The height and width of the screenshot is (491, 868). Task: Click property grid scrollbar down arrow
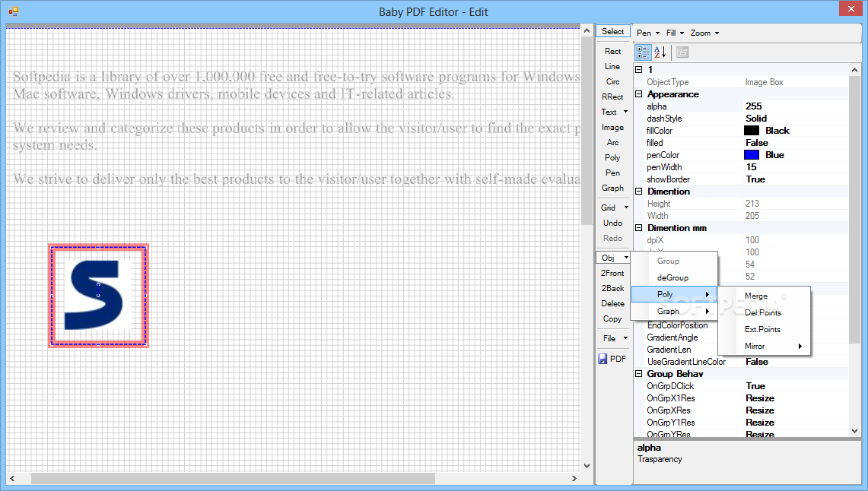(855, 431)
